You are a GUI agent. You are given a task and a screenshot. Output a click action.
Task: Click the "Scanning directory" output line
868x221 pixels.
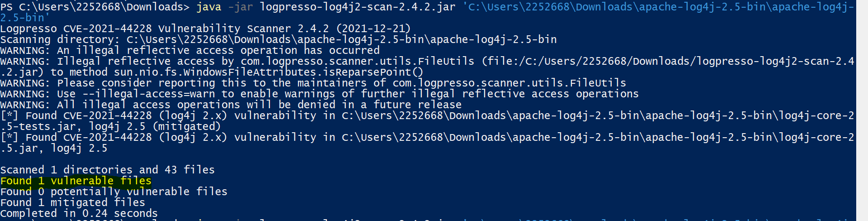[278, 40]
